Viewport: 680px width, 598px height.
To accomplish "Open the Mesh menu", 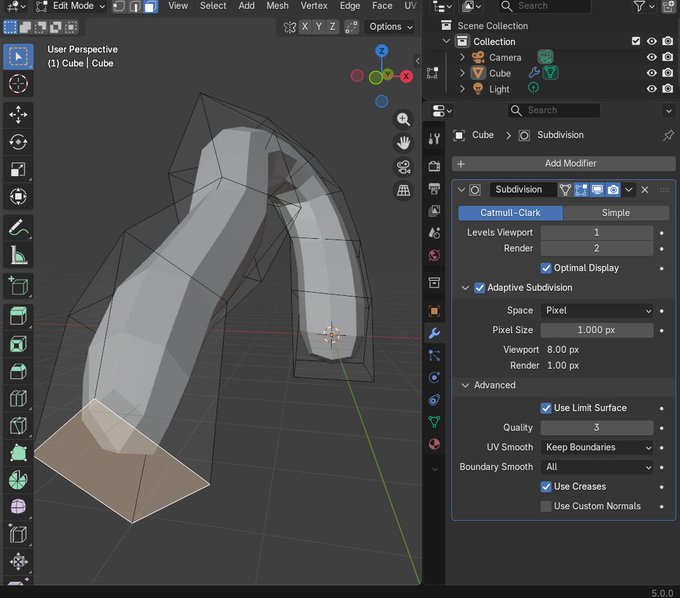I will [278, 6].
